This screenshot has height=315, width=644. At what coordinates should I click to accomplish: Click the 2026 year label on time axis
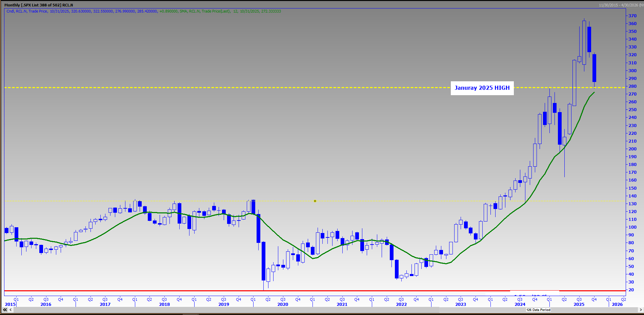point(617,304)
